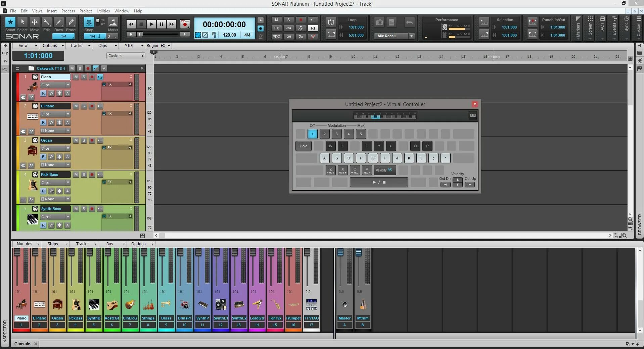Mute the Piano track
Viewport: 644px width, 349px height.
tap(76, 77)
